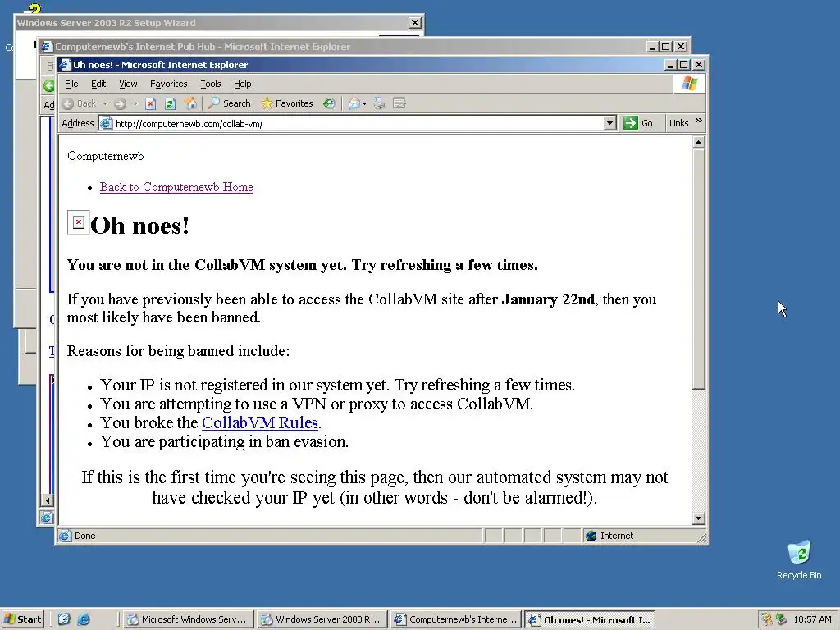
Task: Click the Go button
Action: [x=638, y=123]
